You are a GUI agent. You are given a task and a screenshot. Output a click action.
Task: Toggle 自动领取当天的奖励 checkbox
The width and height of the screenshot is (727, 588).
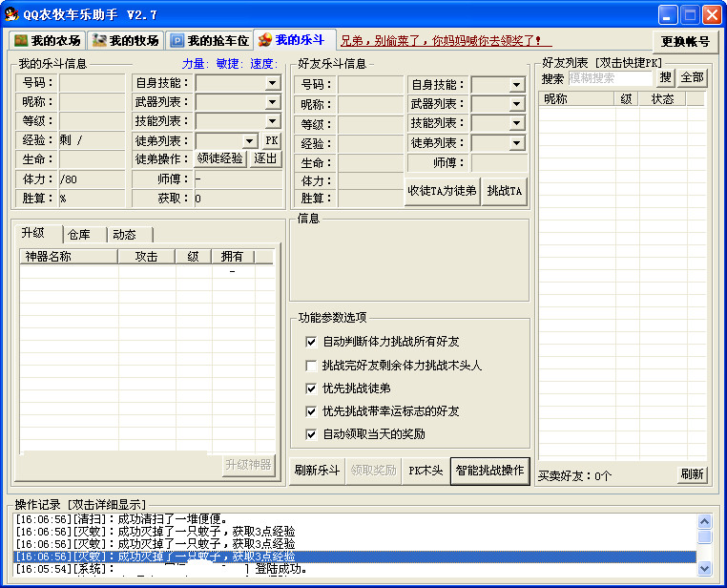(x=311, y=434)
